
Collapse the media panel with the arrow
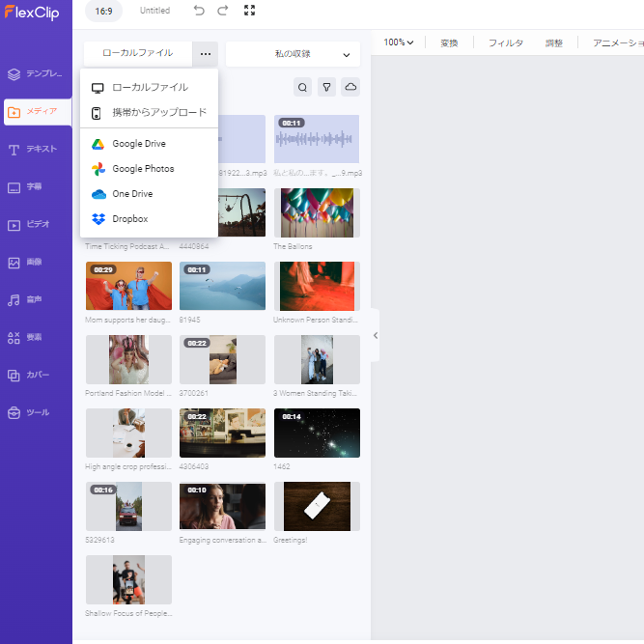tap(375, 335)
